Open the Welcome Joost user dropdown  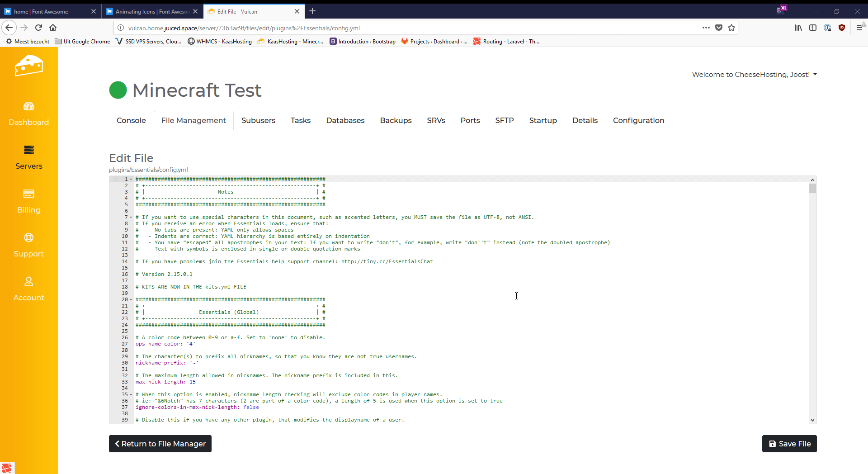[754, 75]
